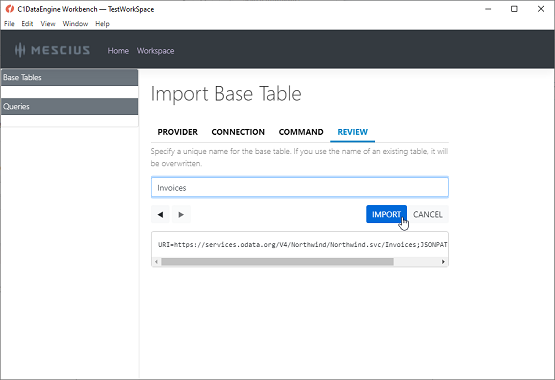Viewport: 555px width, 380px height.
Task: Click the URI connection string text
Action: (303, 244)
